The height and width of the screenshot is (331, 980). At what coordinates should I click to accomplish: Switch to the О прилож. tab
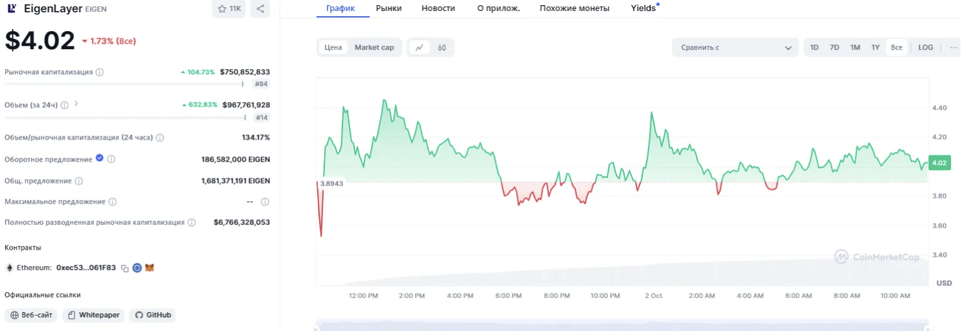498,8
